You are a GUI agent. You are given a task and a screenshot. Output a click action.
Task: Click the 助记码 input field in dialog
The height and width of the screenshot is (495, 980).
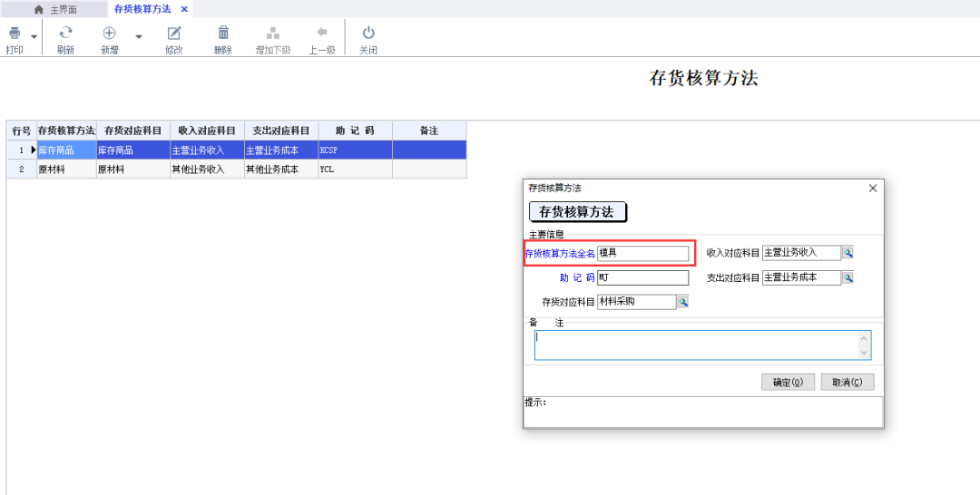click(642, 278)
